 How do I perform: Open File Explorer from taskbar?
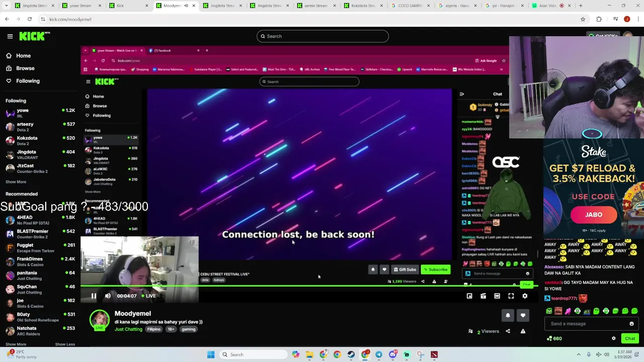click(309, 354)
